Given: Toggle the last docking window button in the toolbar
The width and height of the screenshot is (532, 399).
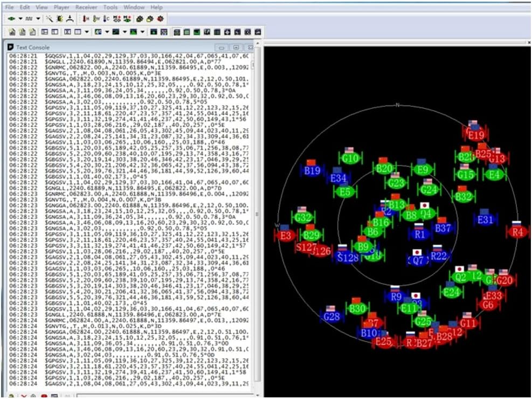Looking at the screenshot, I should [x=258, y=32].
